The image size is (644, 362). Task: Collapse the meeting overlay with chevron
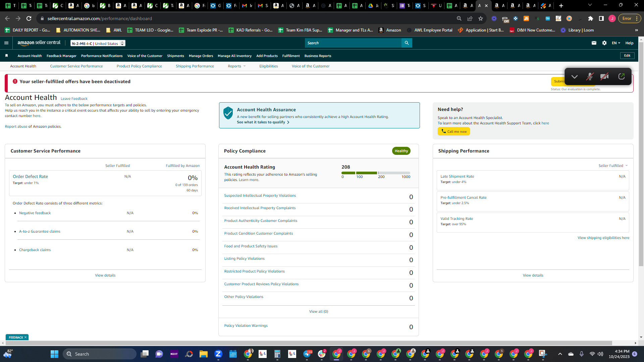(x=575, y=77)
